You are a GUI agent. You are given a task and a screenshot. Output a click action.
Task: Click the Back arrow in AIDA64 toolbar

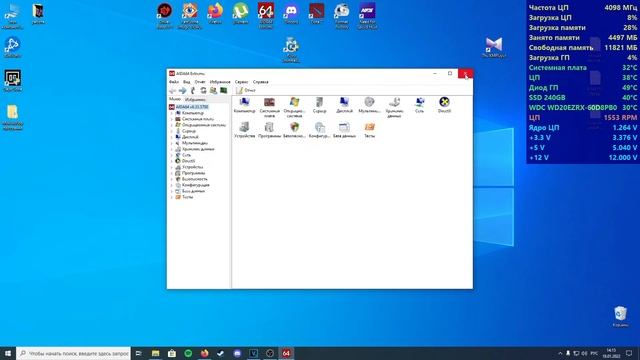173,91
